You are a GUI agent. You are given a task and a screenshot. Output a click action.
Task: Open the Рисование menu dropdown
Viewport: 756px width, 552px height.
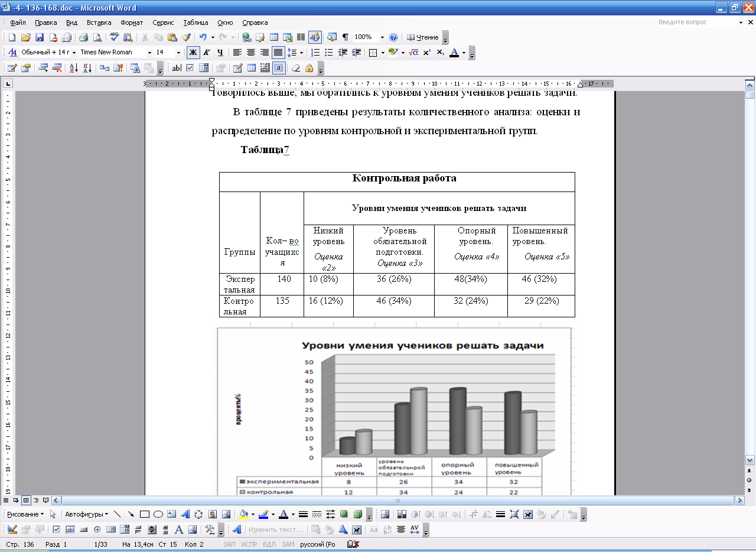tap(25, 514)
